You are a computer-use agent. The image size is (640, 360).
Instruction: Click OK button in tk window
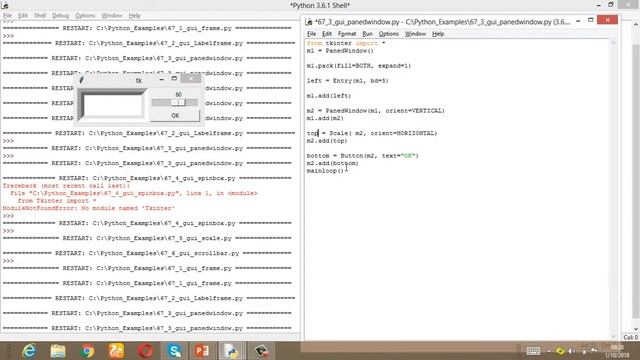pyautogui.click(x=175, y=116)
